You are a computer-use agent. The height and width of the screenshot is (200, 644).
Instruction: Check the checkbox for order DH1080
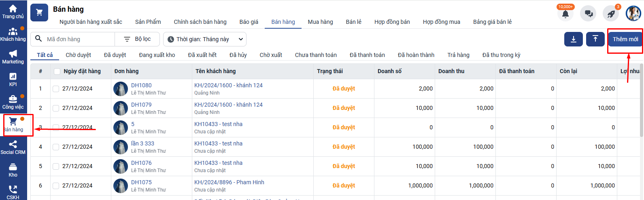56,89
